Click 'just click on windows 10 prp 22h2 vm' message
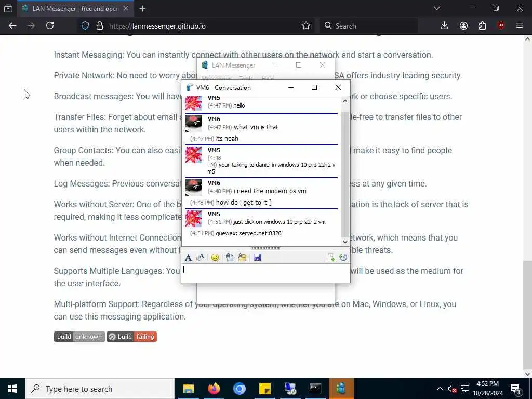Viewport: 532px width, 399px height. (x=279, y=222)
